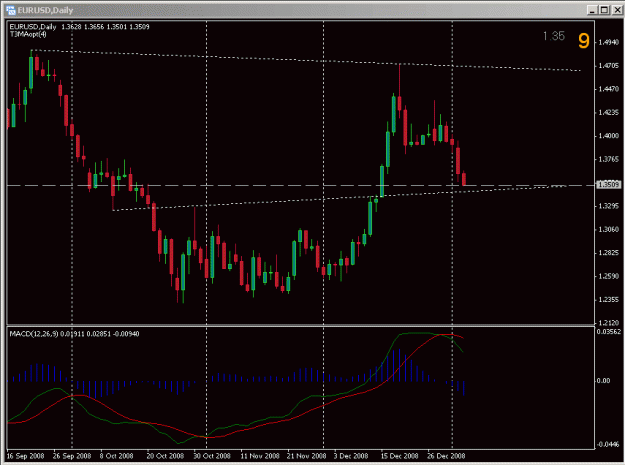Select the upper dotted trendline
Screen dimensions: 625x465
(306, 60)
